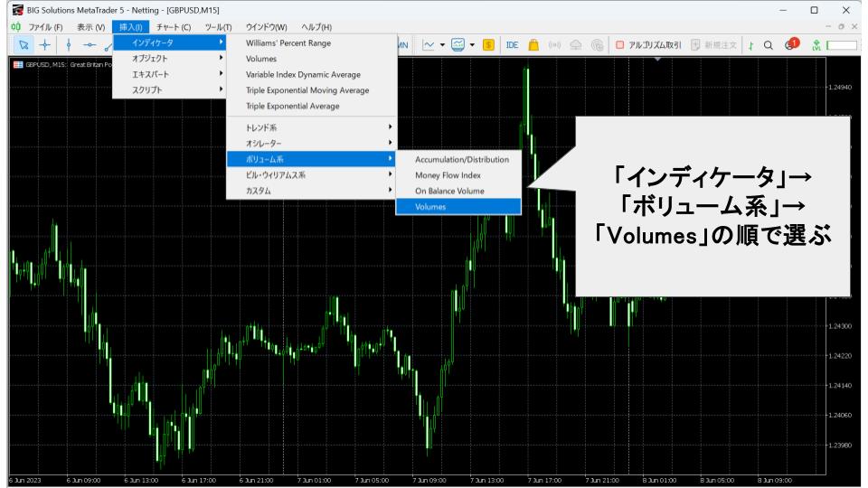The height and width of the screenshot is (488, 868).
Task: Open templates dropdown arrow beside monitor icon
Action: (472, 45)
